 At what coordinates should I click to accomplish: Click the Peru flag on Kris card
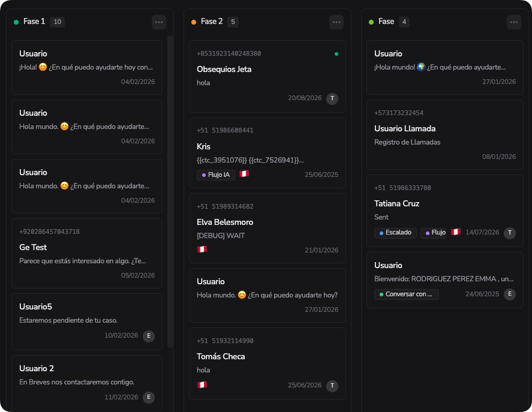click(x=244, y=174)
